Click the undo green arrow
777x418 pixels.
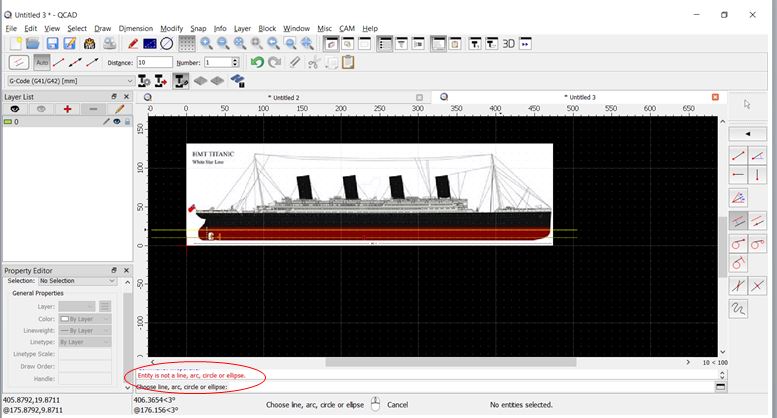click(257, 62)
